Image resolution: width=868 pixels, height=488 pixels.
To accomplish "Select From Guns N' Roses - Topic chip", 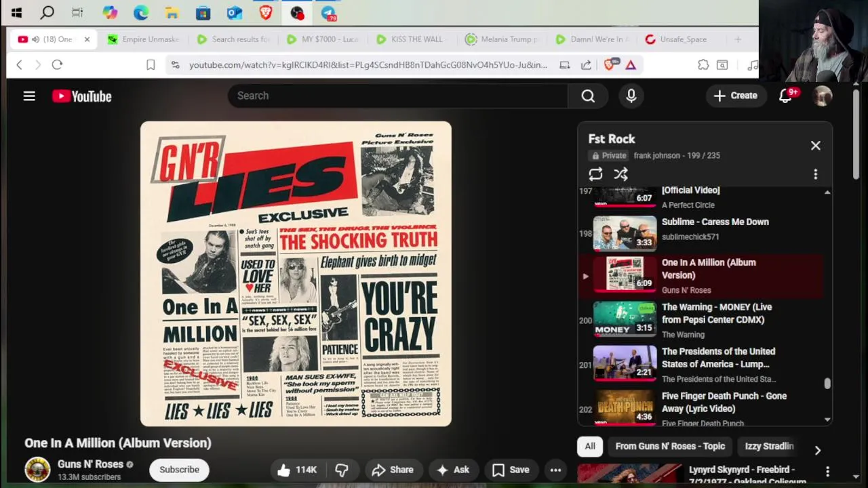I will (670, 446).
